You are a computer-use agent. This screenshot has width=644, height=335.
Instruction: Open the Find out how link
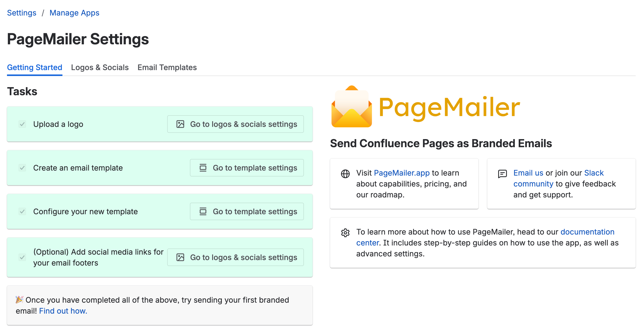coord(63,311)
